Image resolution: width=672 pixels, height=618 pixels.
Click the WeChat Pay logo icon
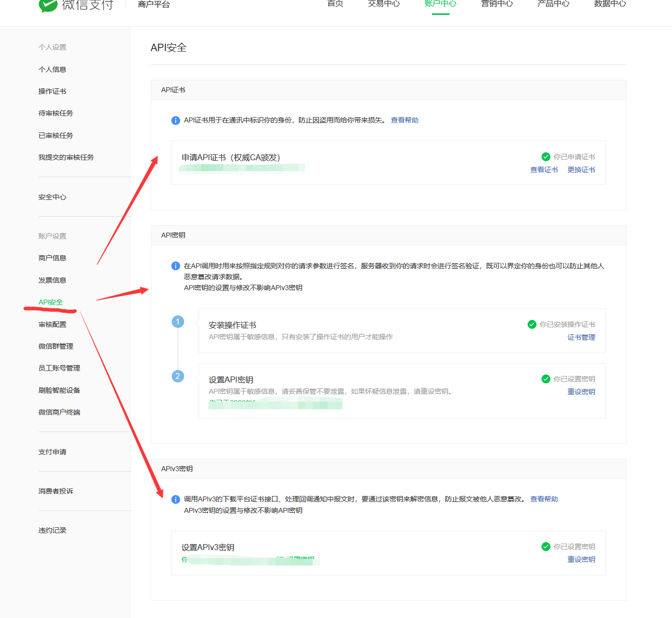pyautogui.click(x=48, y=5)
